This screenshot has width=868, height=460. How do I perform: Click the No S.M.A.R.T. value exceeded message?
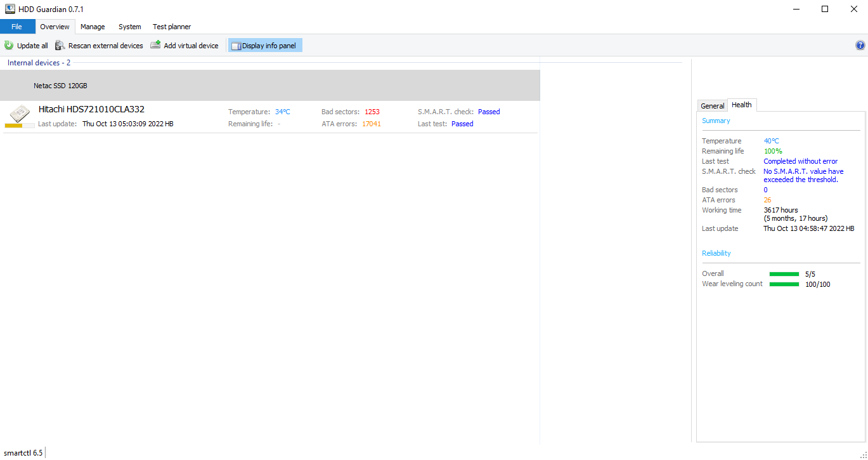tap(803, 175)
